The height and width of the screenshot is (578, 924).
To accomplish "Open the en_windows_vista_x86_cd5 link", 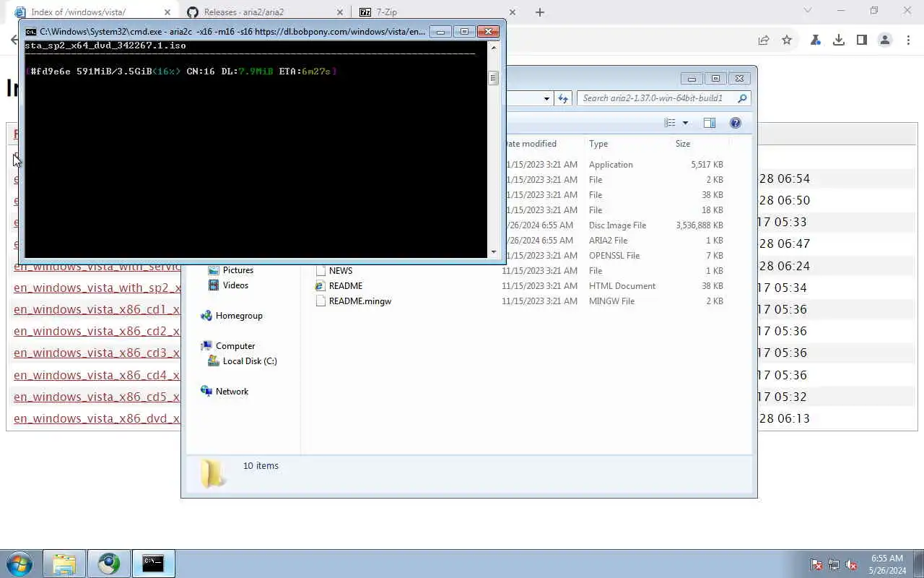I will (x=97, y=397).
